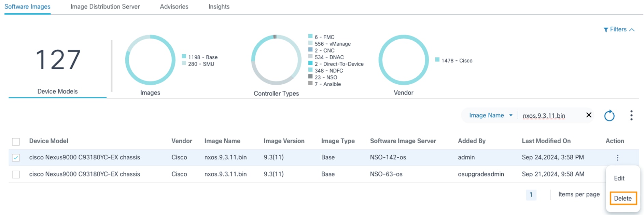Uncheck the NSO-142-os row checkbox
This screenshot has height=215, width=644.
[16, 158]
